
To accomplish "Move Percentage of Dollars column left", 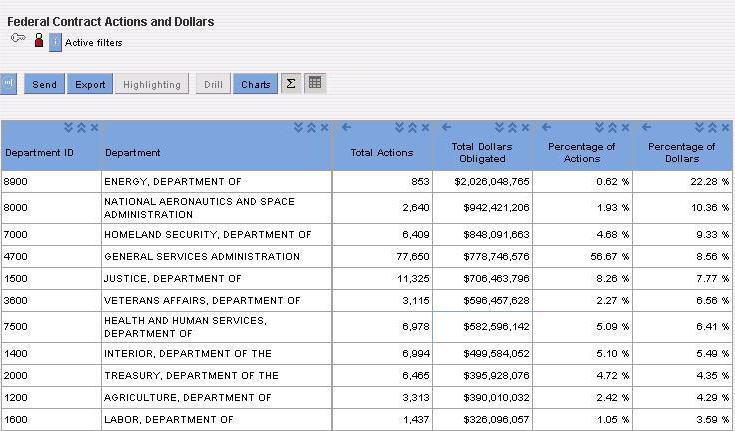I will click(646, 127).
